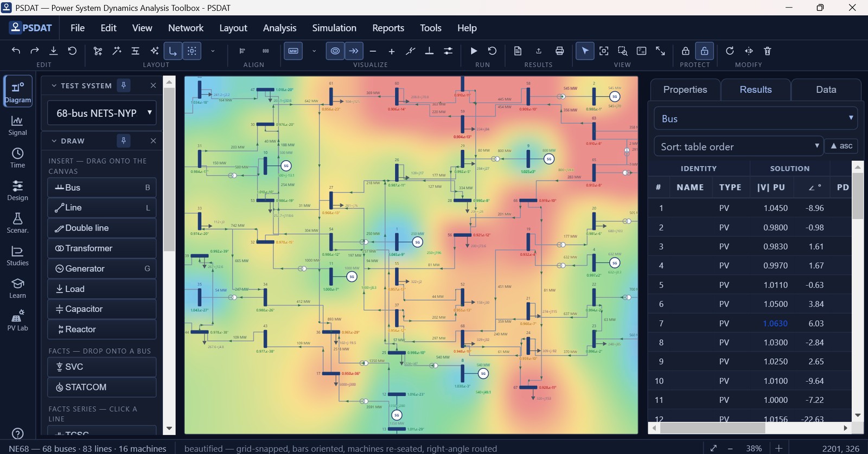Collapse the TEST SYSTEM panel chevron
The image size is (868, 454).
(54, 86)
